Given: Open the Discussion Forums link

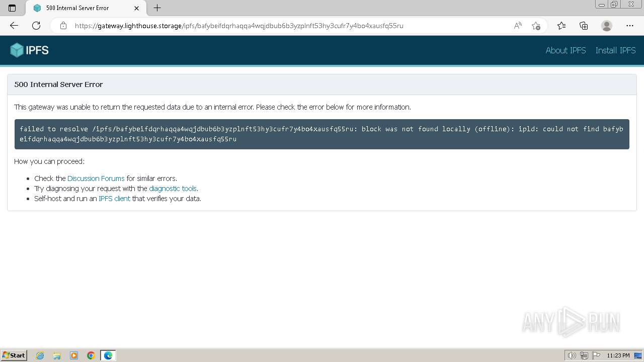Looking at the screenshot, I should [x=96, y=178].
